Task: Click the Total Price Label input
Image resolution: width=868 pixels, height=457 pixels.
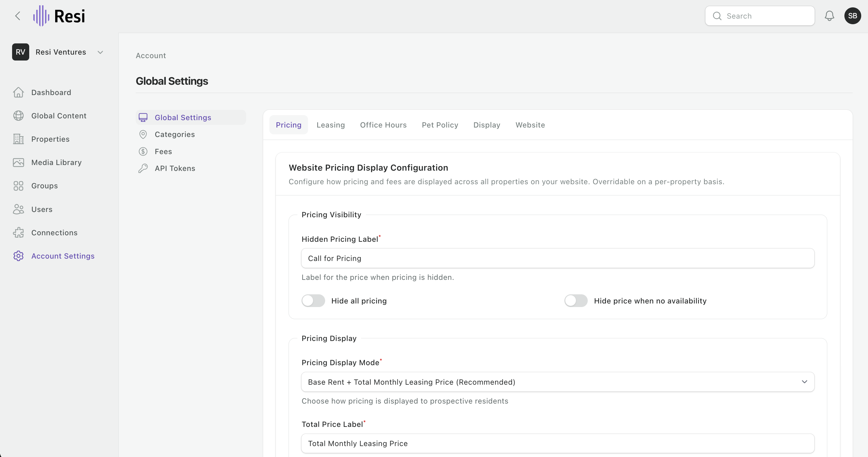Action: click(558, 443)
